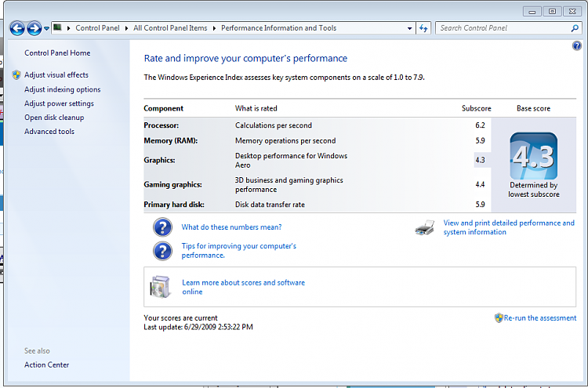Click the shield icon beside Adjust visual effects
588x388 pixels.
[16, 75]
